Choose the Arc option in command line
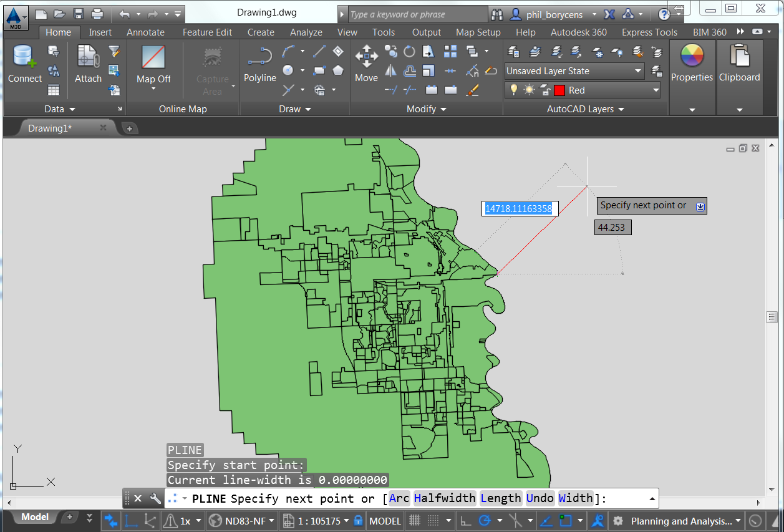The width and height of the screenshot is (784, 532). [399, 498]
